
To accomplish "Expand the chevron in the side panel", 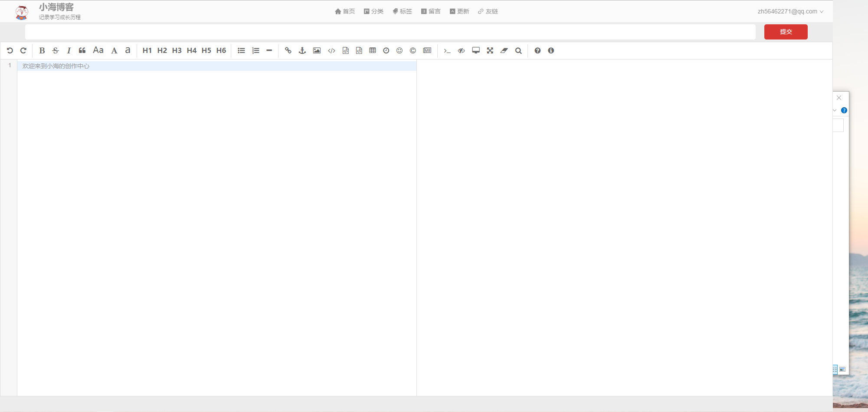I will tap(835, 110).
